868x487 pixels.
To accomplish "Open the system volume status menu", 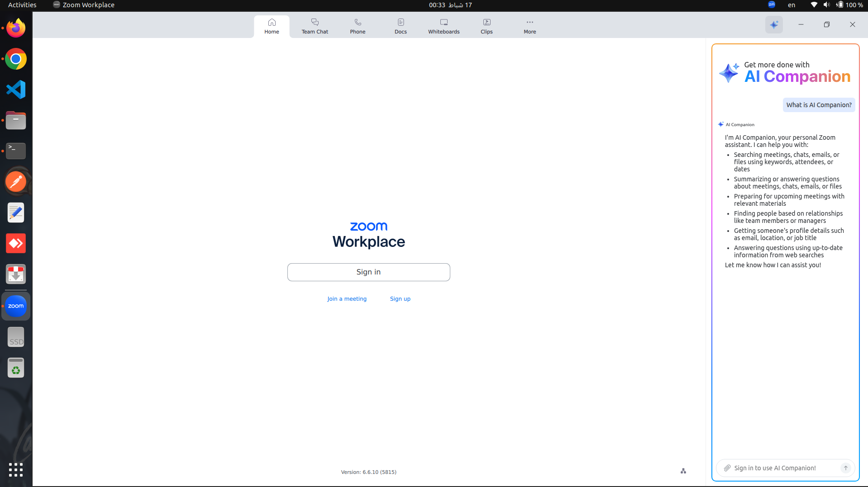I will coord(826,5).
